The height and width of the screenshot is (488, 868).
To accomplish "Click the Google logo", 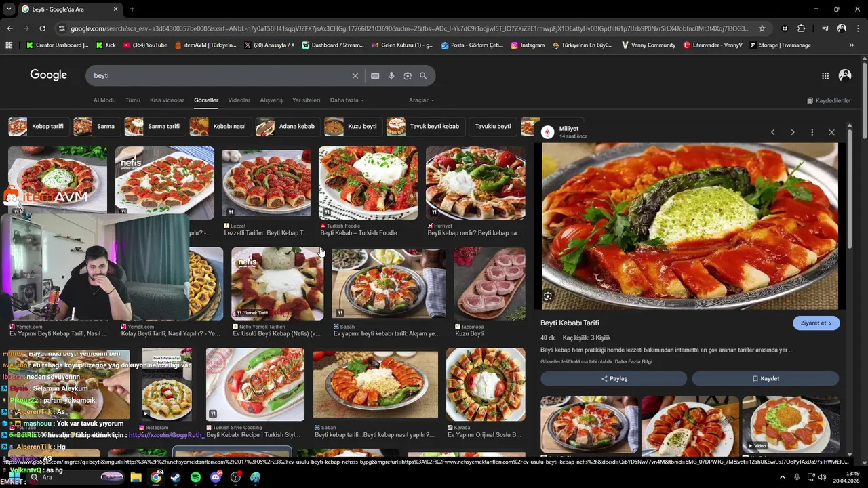I will pyautogui.click(x=48, y=75).
